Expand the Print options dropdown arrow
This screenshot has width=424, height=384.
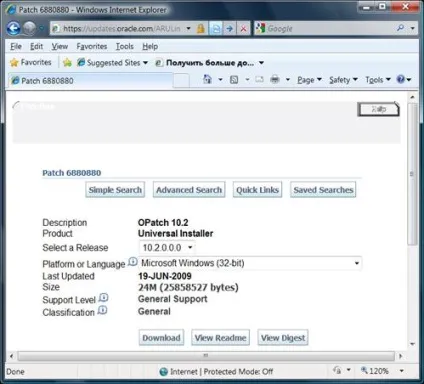tap(288, 80)
